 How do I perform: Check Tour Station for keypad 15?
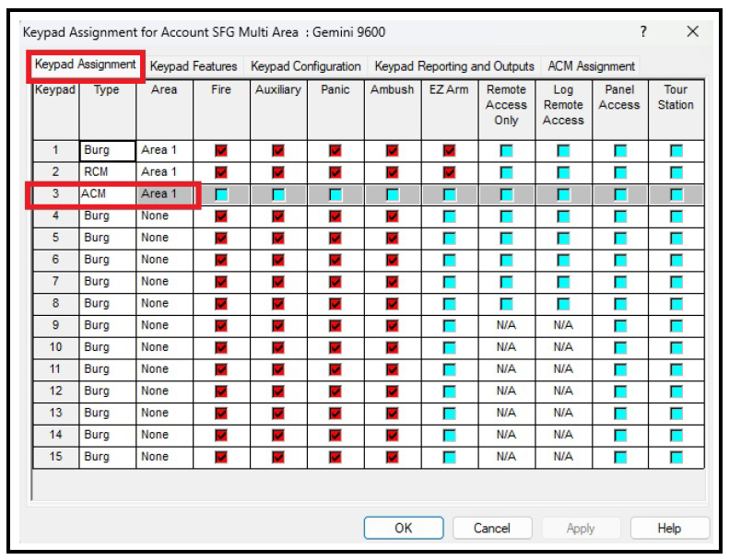[x=676, y=457]
